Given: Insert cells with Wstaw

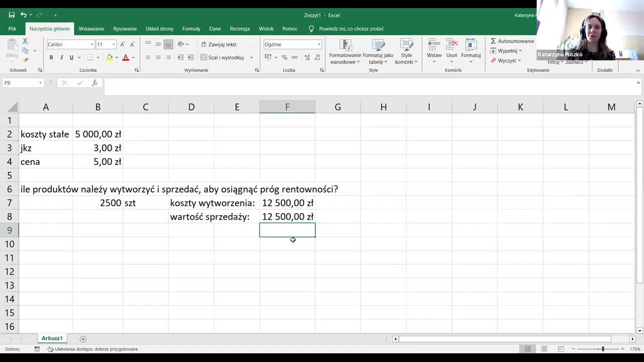Looking at the screenshot, I should point(434,52).
